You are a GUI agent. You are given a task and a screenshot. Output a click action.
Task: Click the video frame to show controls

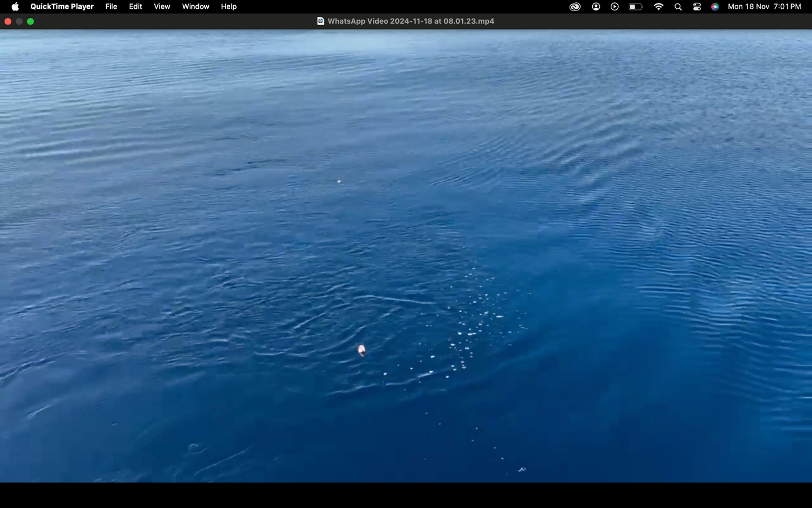406,255
